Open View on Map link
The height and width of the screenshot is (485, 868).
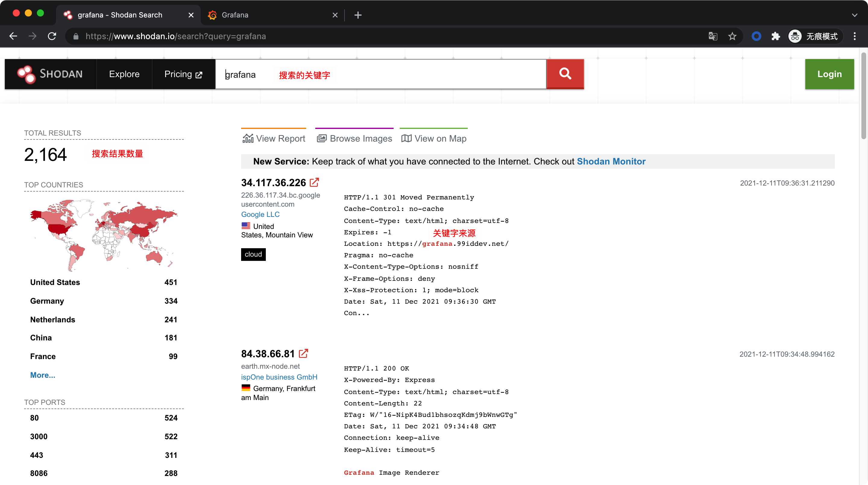coord(434,139)
